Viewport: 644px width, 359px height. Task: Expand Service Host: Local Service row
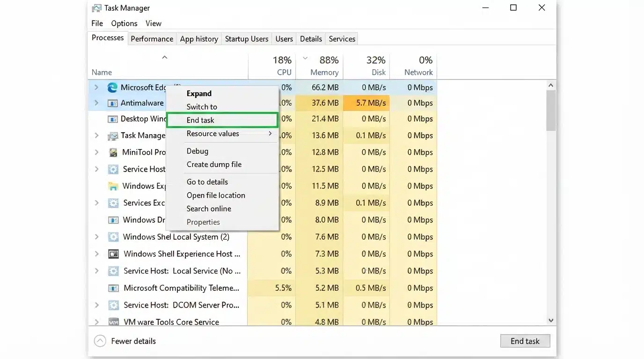96,271
